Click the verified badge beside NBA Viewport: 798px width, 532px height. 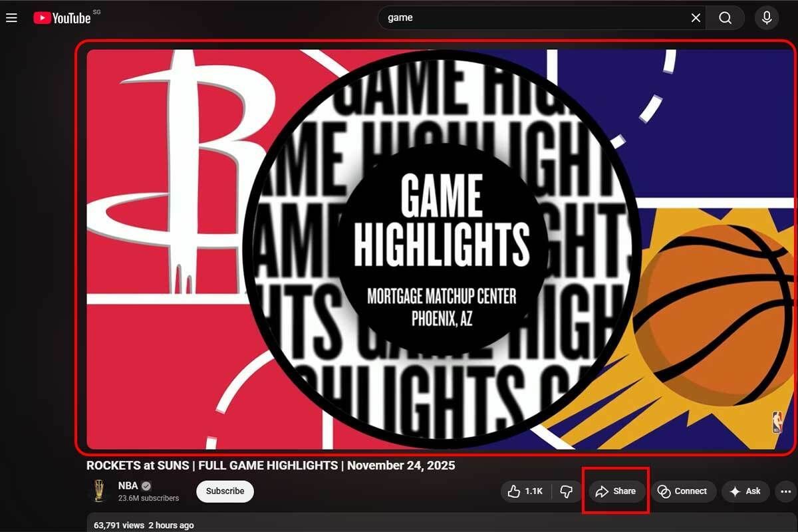tap(146, 486)
